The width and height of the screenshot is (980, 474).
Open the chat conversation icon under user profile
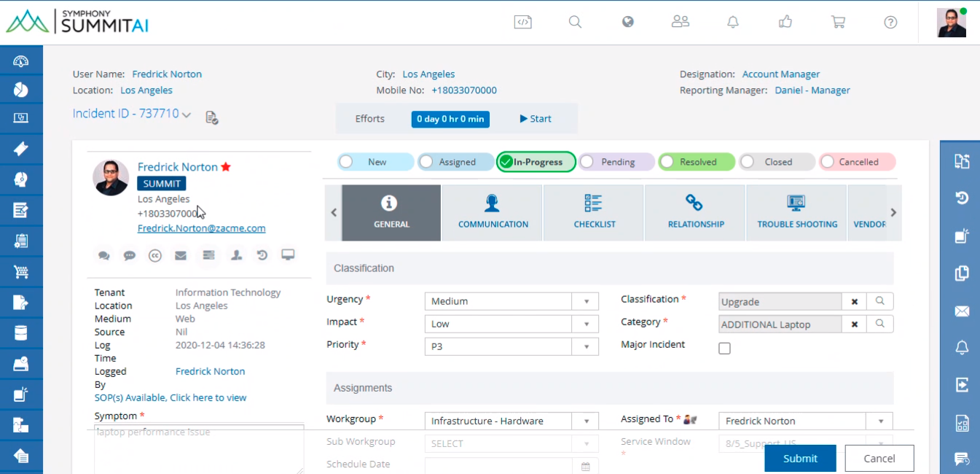tap(103, 255)
